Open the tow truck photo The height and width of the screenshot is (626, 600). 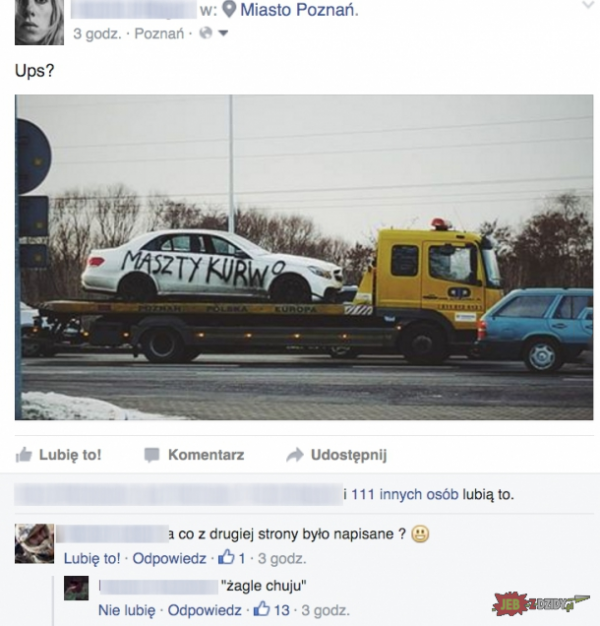point(304,257)
